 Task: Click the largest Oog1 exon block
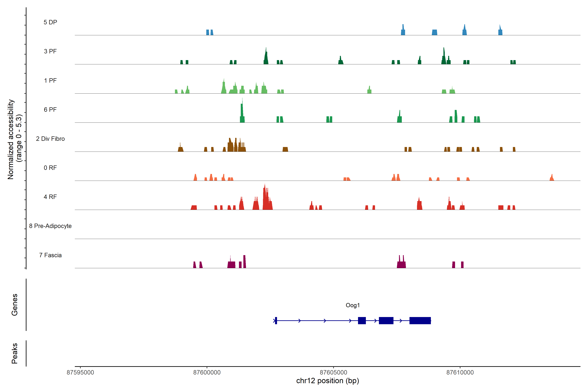[x=420, y=320]
